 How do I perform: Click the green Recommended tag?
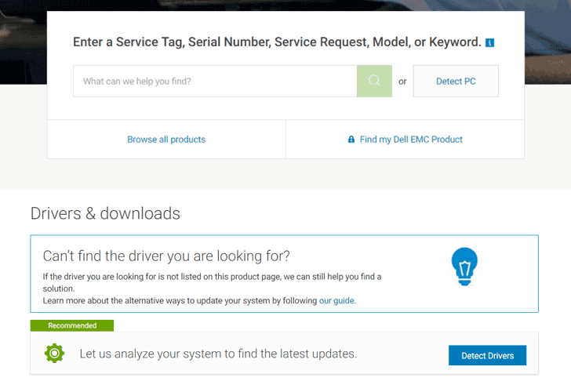point(72,325)
